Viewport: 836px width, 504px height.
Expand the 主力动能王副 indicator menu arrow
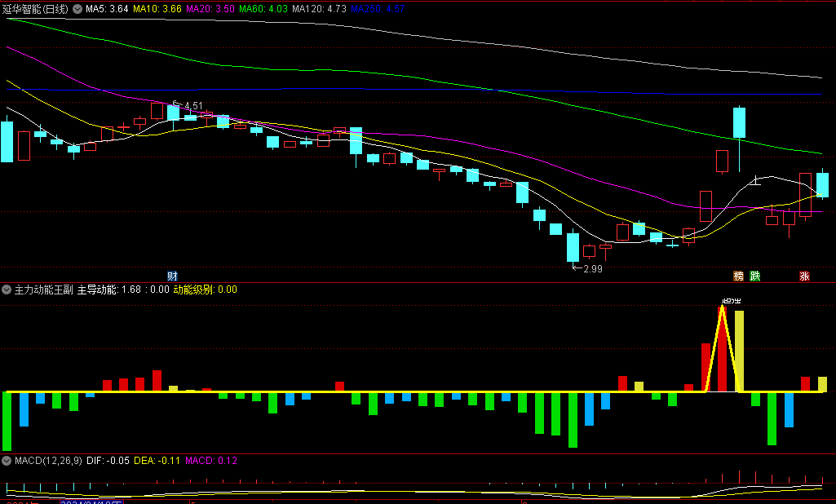(x=7, y=290)
